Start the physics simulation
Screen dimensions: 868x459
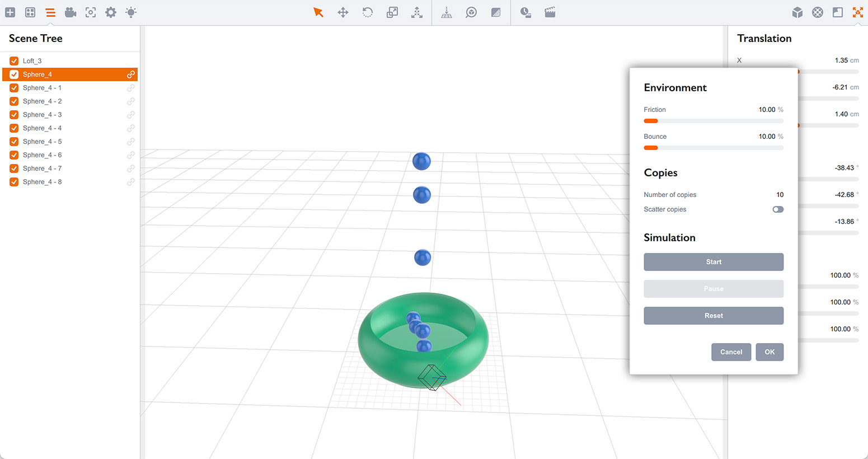click(714, 261)
